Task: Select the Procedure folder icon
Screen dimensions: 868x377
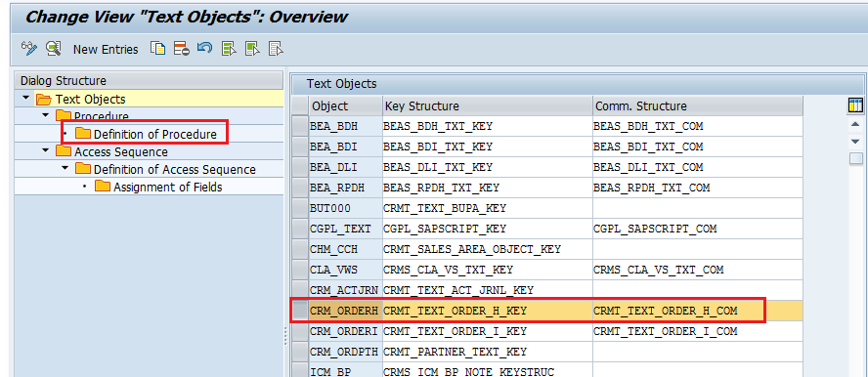Action: pos(64,115)
